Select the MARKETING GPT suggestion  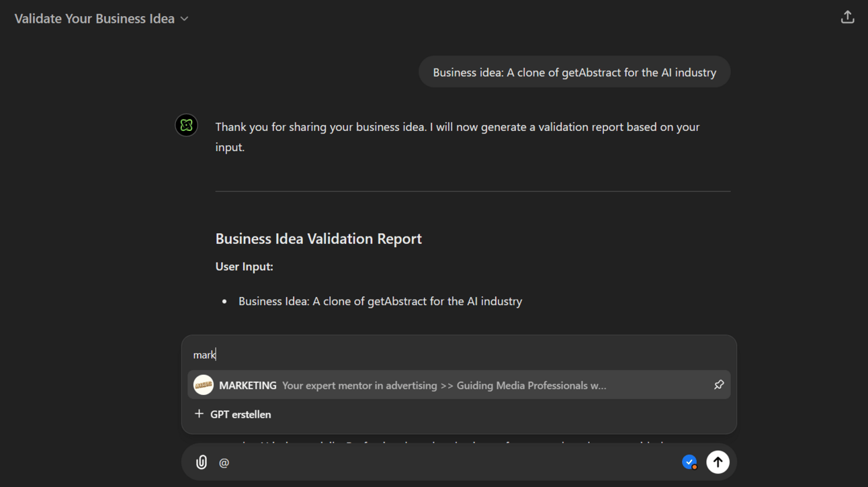pos(459,385)
